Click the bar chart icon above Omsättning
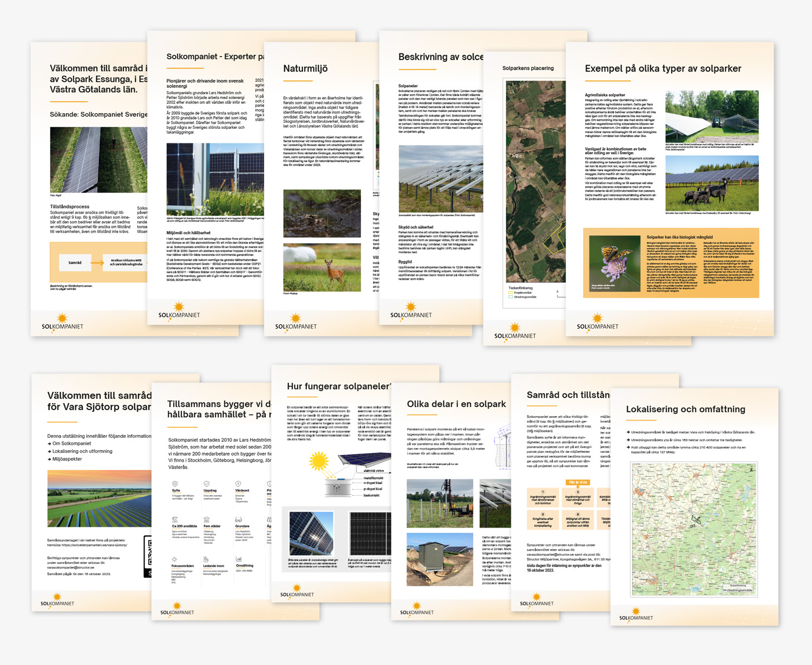This screenshot has height=665, width=812. [x=239, y=559]
